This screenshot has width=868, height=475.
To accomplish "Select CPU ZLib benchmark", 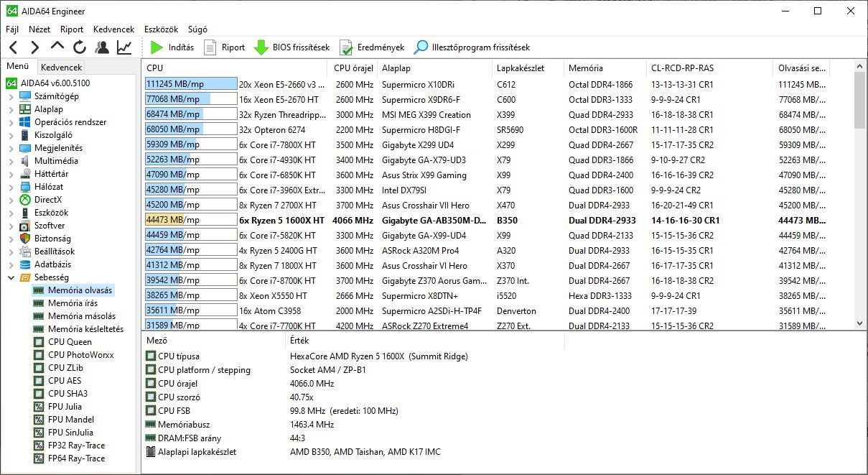I will click(x=66, y=367).
